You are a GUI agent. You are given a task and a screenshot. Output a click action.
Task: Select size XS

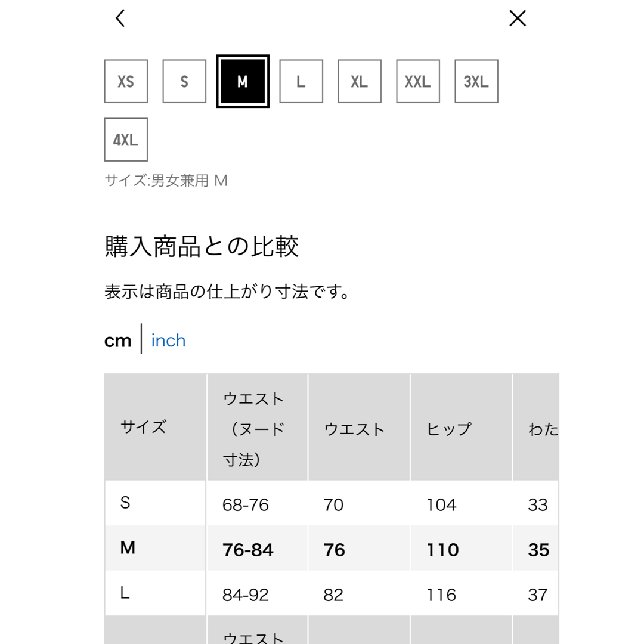pyautogui.click(x=126, y=81)
